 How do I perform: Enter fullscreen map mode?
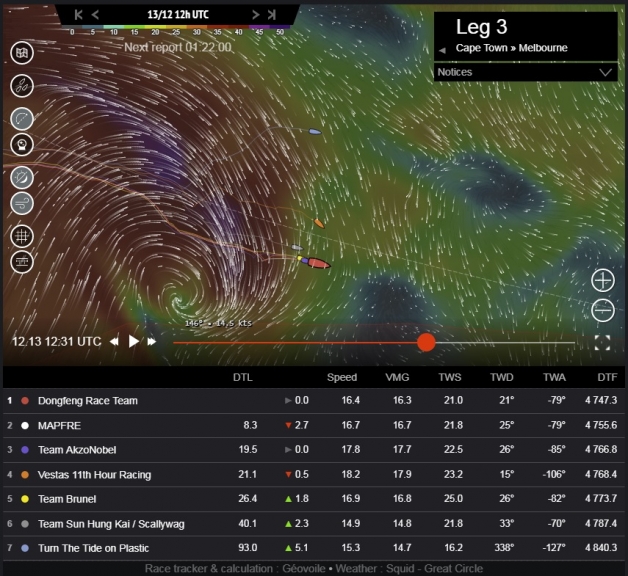point(602,343)
